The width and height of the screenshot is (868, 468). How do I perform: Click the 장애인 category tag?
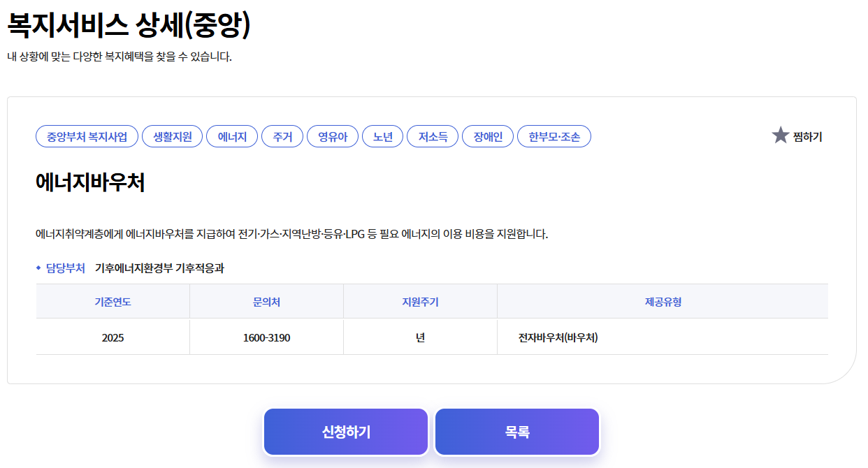click(x=487, y=136)
